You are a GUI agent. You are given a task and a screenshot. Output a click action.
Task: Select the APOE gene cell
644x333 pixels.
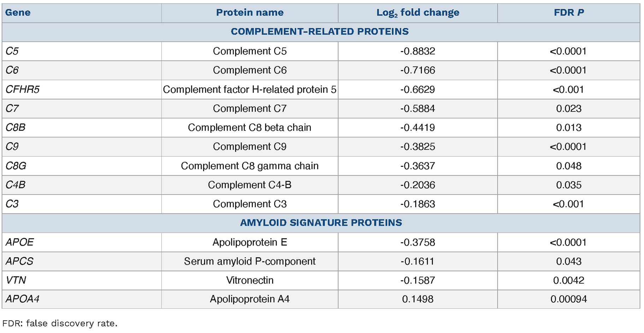[20, 242]
